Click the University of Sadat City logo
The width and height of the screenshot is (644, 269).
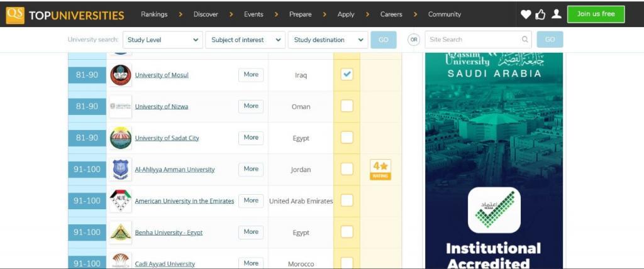(121, 138)
